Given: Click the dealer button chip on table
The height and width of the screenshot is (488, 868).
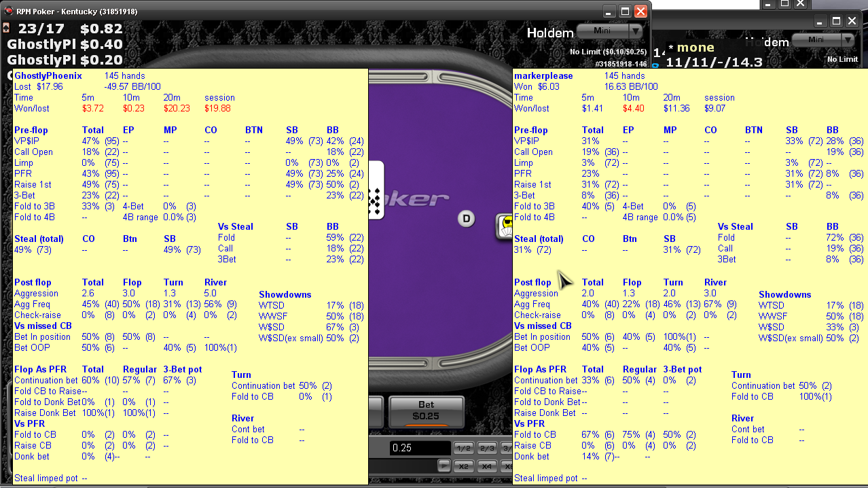Looking at the screenshot, I should [x=466, y=218].
